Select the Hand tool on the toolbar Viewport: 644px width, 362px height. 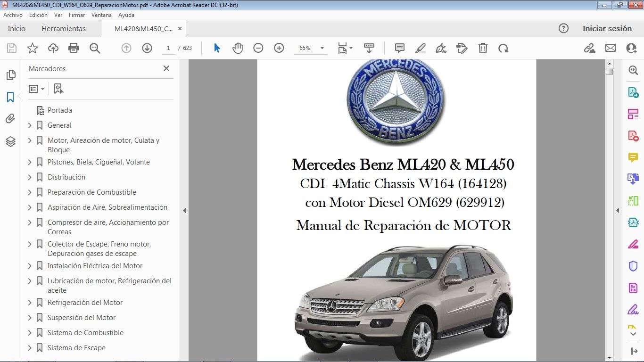238,48
